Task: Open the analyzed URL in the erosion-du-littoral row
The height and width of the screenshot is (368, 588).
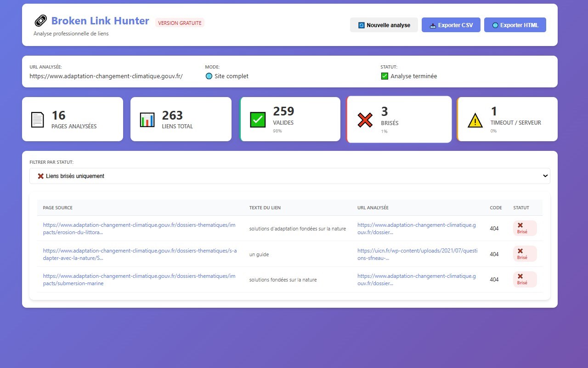Action: (x=417, y=229)
